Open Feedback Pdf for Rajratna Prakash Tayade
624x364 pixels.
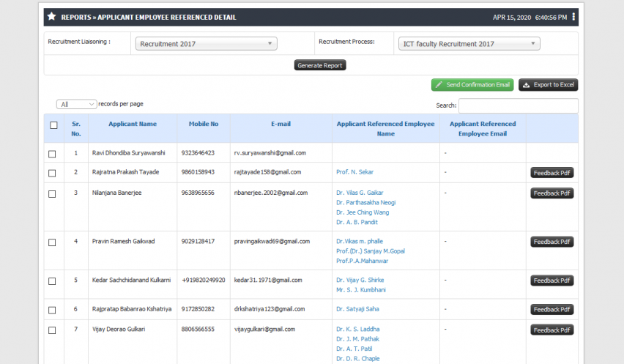click(552, 173)
